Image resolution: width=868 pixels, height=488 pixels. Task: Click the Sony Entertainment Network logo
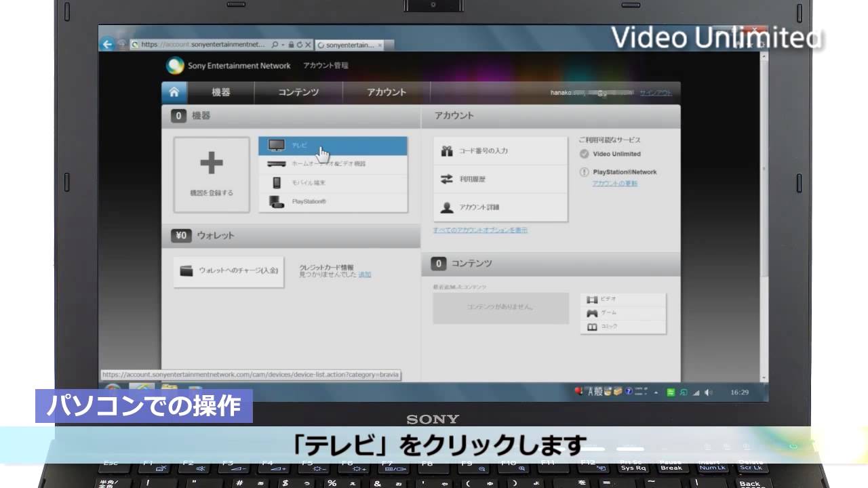point(229,66)
